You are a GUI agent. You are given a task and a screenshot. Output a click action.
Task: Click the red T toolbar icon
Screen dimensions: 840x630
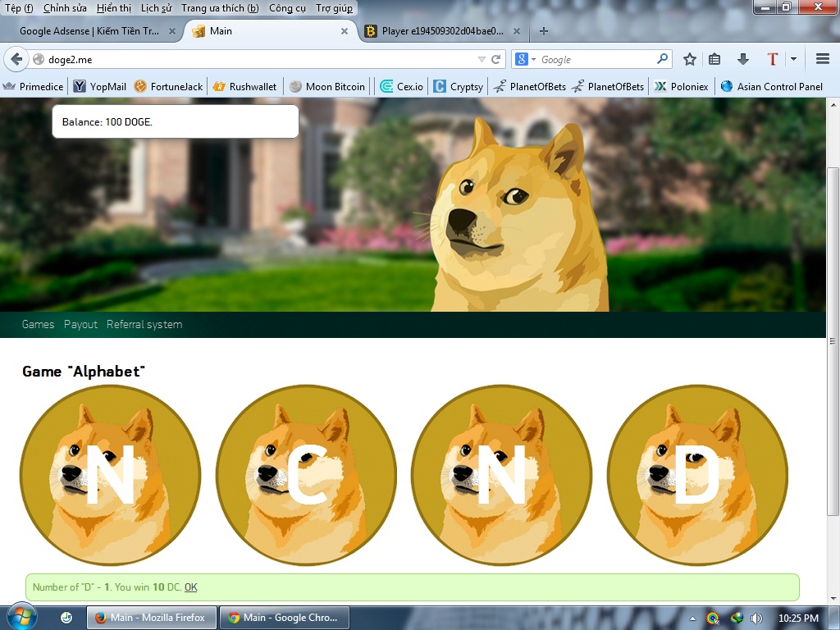pyautogui.click(x=772, y=59)
